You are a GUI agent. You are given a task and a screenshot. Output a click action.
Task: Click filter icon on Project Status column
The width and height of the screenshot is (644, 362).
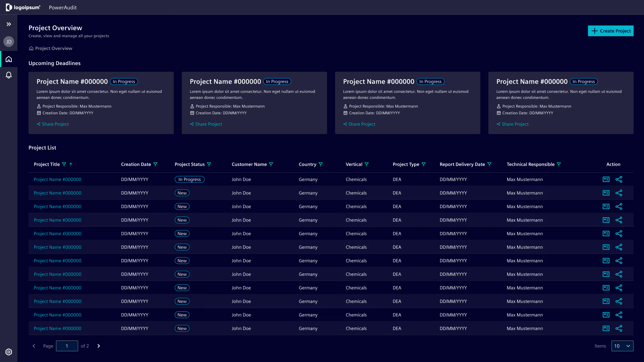[x=209, y=164]
